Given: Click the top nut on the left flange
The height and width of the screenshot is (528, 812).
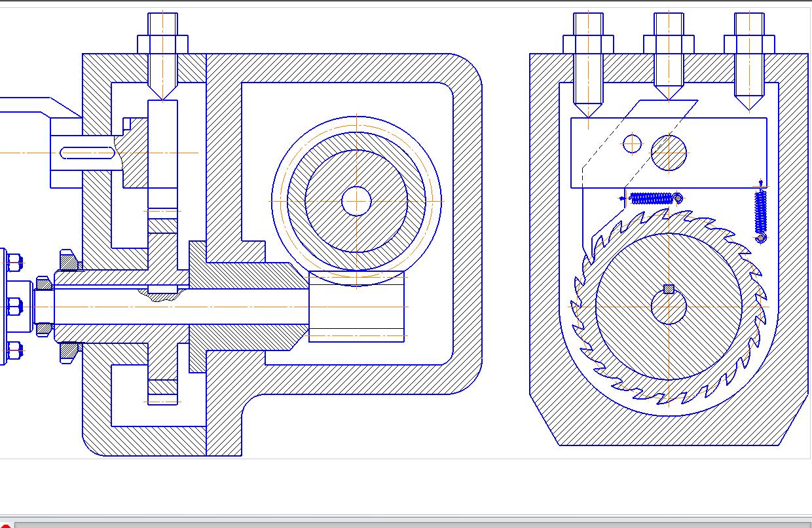Looking at the screenshot, I should pyautogui.click(x=13, y=263).
